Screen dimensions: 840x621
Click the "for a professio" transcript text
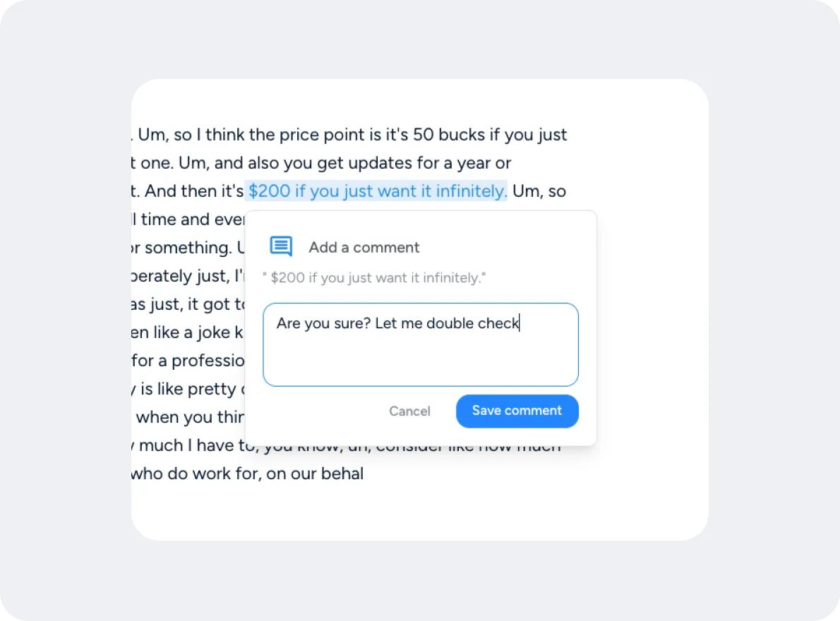[188, 361]
